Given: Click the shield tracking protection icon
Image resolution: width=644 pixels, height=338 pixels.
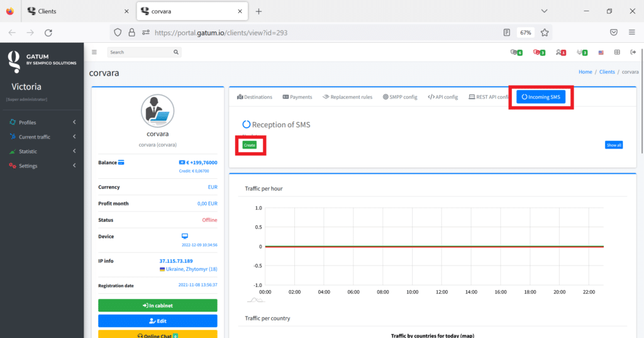Looking at the screenshot, I should click(x=118, y=33).
